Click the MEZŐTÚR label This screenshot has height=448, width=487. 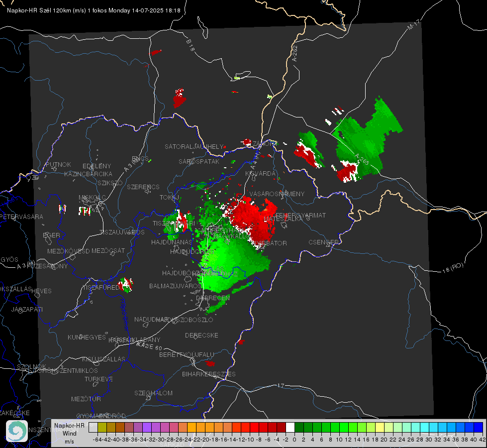point(86,399)
